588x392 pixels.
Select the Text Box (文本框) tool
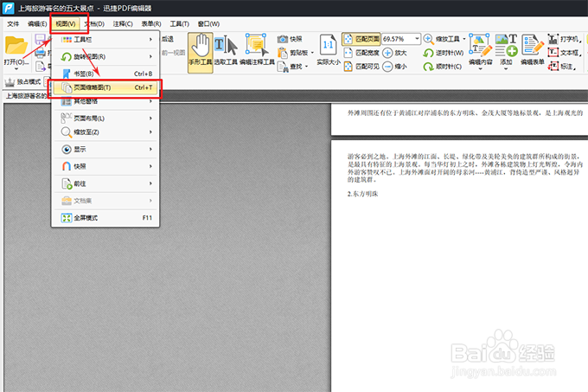tap(564, 53)
